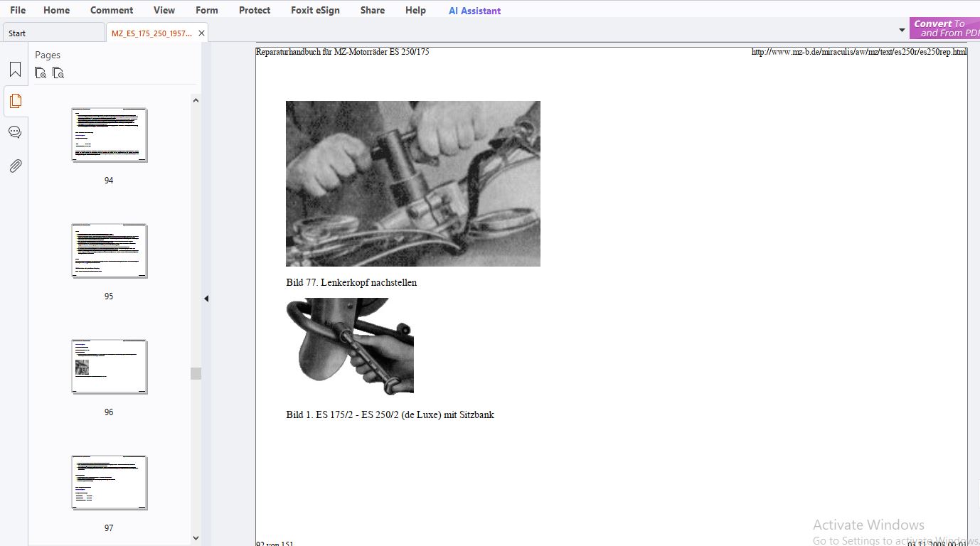980x546 pixels.
Task: Click the enlarge page thumbnails icon
Action: pos(41,73)
